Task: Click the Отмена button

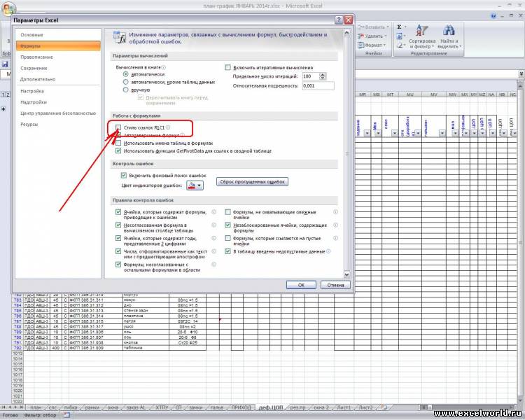Action: click(x=335, y=285)
